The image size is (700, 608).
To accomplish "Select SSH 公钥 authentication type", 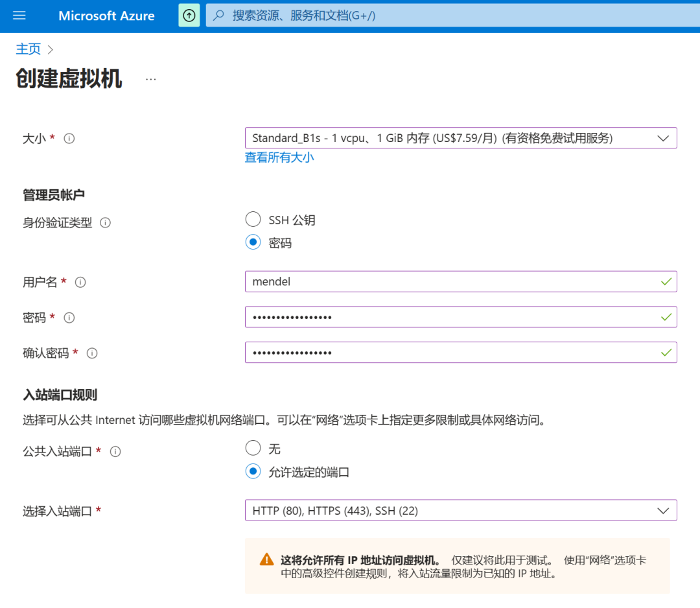I will pos(253,219).
